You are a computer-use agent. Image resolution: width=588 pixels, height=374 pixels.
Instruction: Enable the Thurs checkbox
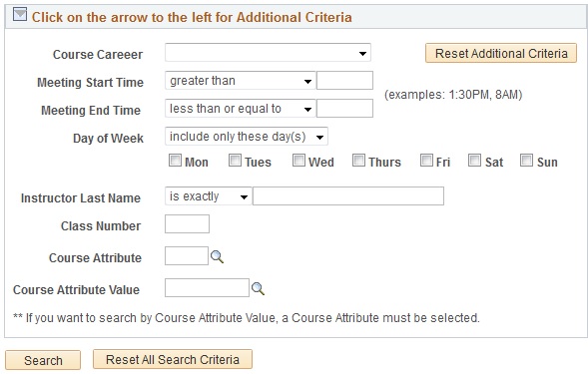(358, 161)
